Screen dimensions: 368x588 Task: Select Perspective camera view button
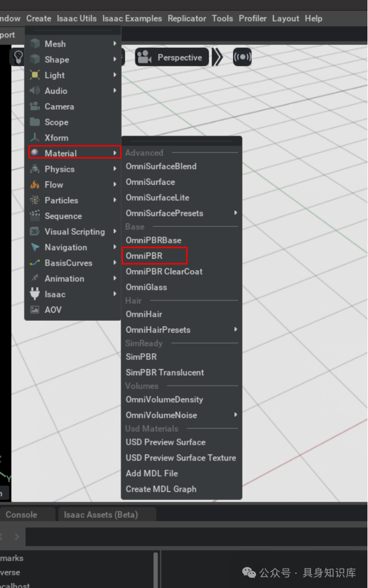click(x=179, y=57)
